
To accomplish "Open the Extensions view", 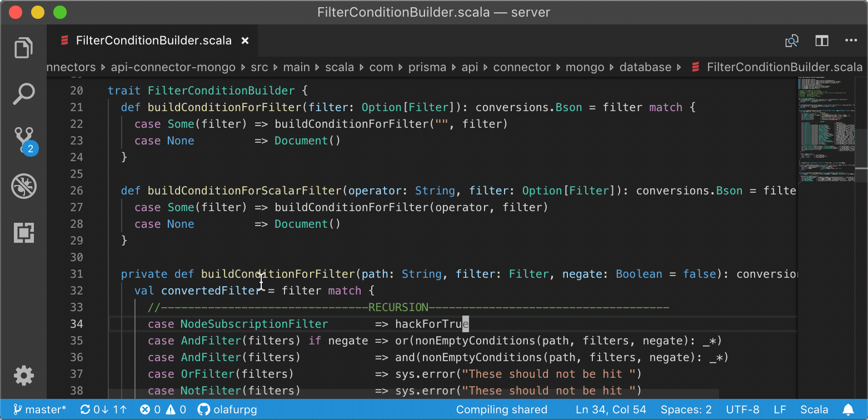I will point(23,233).
